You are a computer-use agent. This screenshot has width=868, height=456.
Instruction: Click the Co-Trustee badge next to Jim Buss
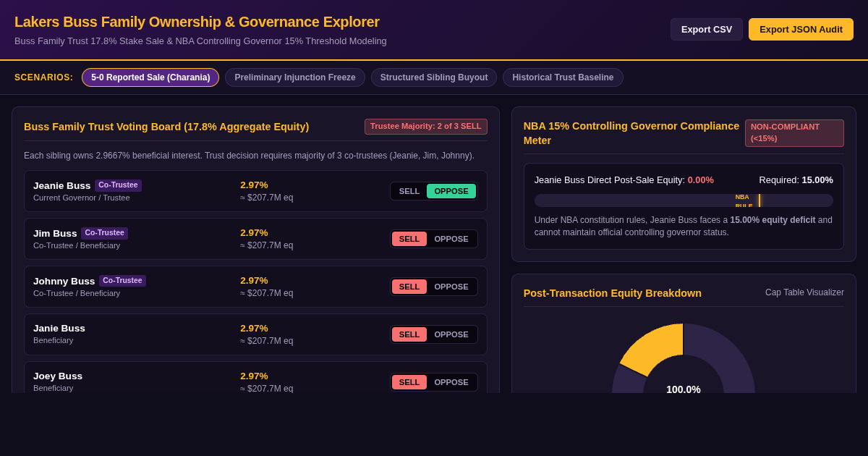104,233
